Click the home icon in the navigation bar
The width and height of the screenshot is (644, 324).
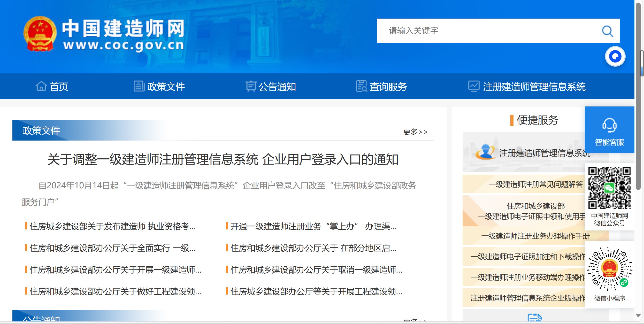[x=41, y=86]
